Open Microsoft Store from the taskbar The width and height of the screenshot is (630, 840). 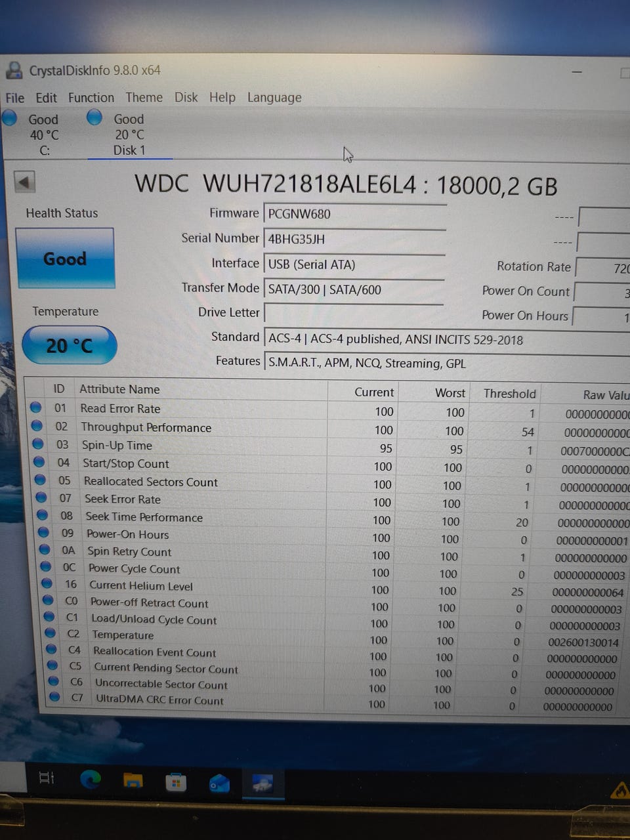[x=175, y=782]
